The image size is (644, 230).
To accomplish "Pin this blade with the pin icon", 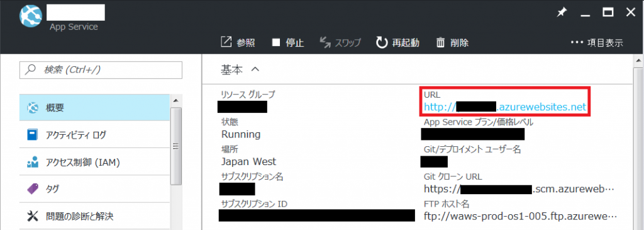I will (561, 13).
